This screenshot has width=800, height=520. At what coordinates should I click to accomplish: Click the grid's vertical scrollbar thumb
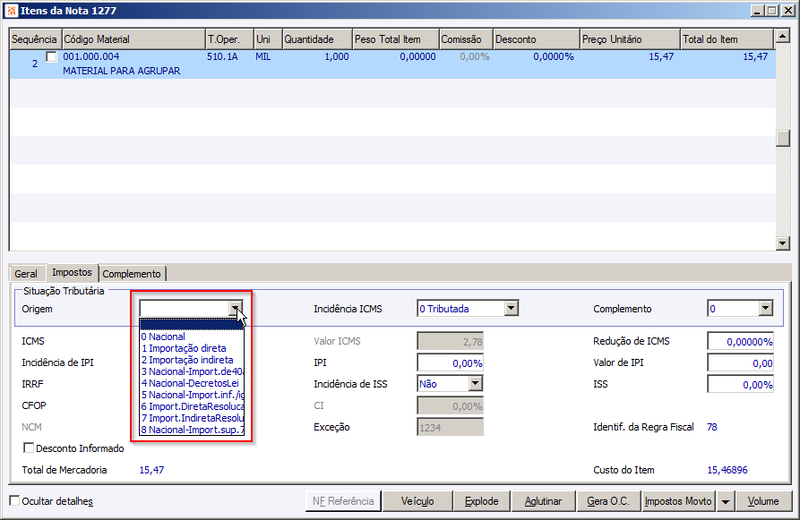pos(783,138)
